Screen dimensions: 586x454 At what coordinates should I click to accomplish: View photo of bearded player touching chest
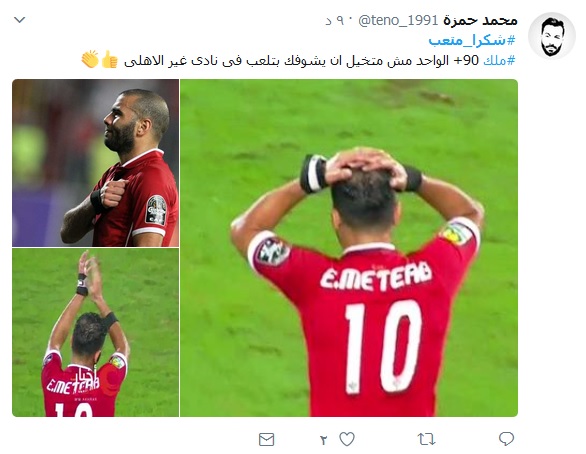(95, 163)
